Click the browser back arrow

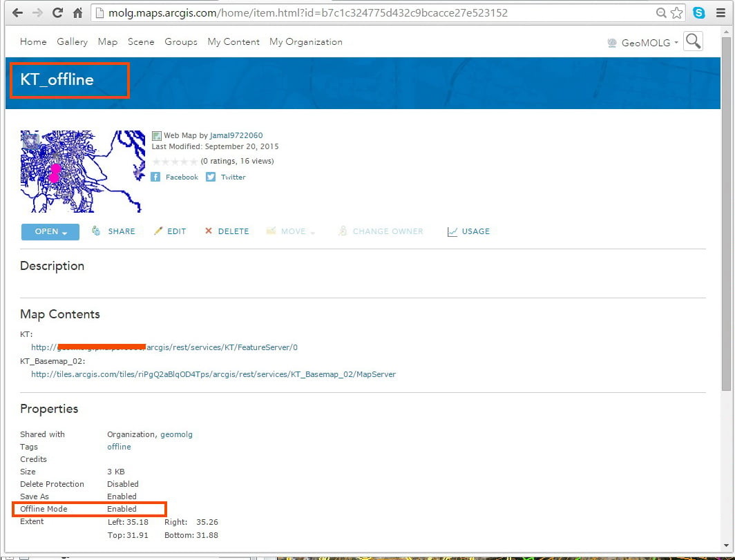pos(17,12)
